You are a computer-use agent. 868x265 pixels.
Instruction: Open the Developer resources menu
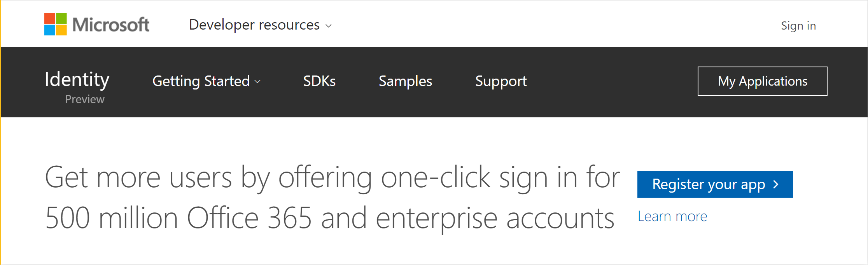pyautogui.click(x=260, y=25)
